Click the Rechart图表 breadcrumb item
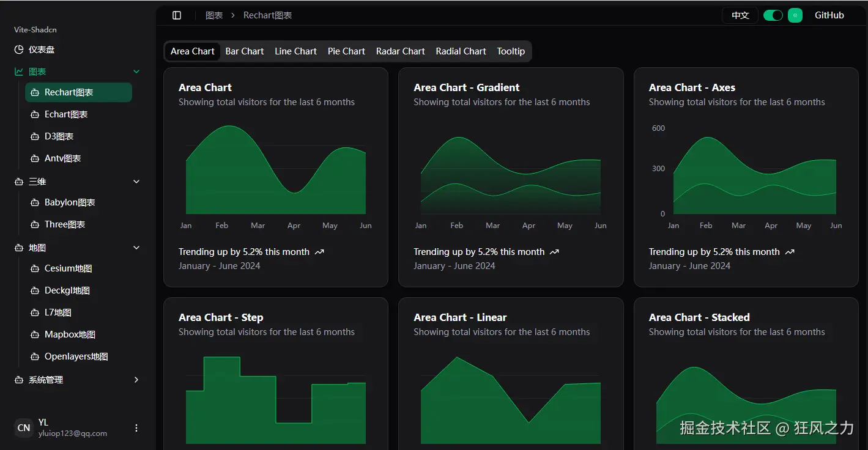Viewport: 868px width, 450px height. pos(268,15)
